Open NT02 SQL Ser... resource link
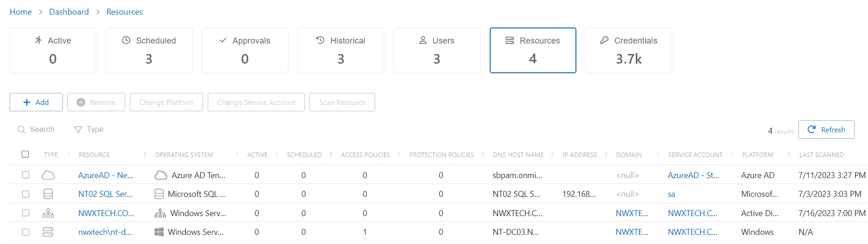Viewport: 868px width, 244px height. tap(105, 194)
